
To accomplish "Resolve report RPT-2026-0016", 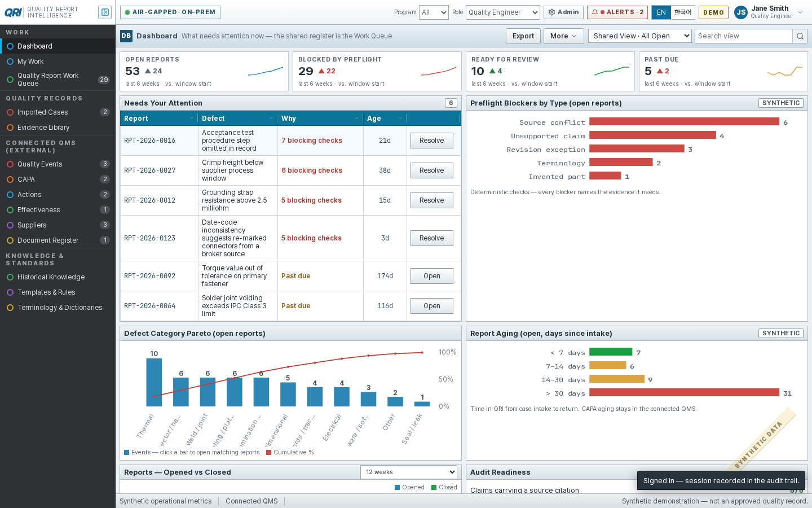I will [x=432, y=141].
